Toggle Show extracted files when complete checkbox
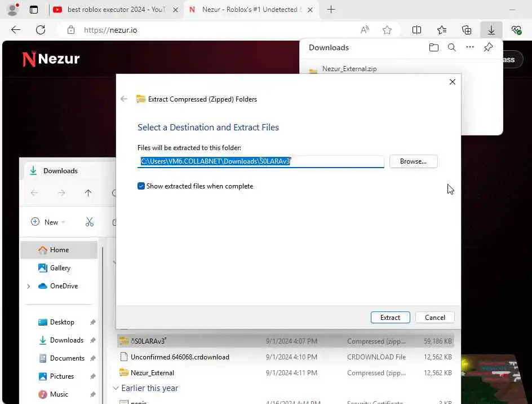This screenshot has width=532, height=404. pos(141,186)
